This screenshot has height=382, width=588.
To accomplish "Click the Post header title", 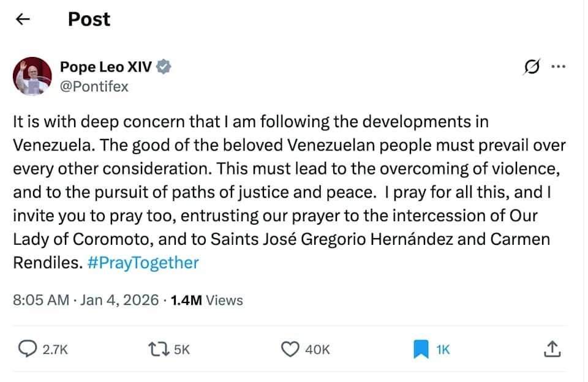I will 89,19.
